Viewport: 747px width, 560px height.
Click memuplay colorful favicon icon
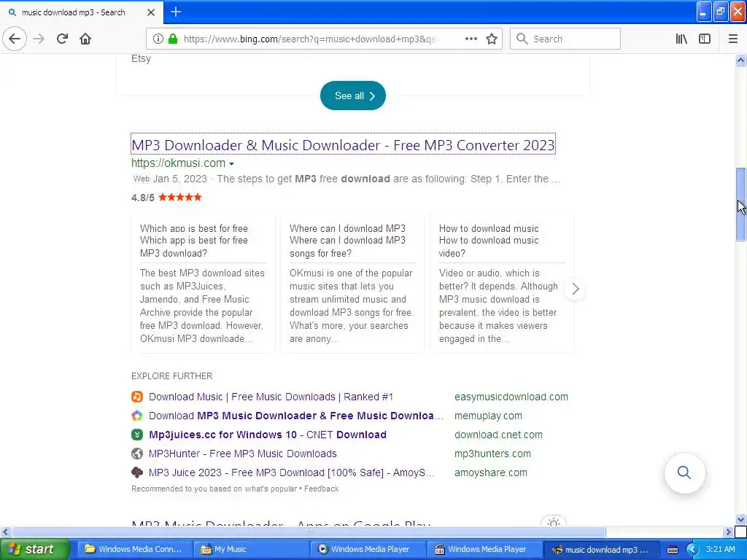coord(137,416)
